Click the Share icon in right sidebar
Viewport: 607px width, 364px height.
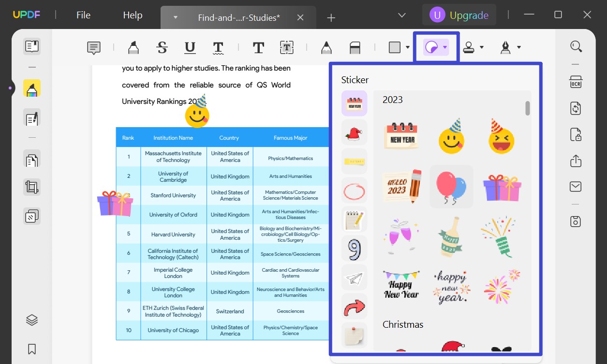(576, 160)
